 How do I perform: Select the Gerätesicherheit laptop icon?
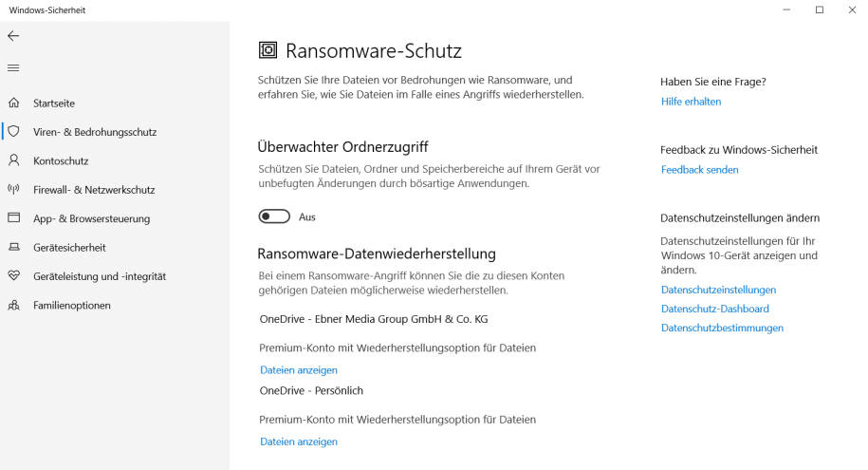point(14,247)
